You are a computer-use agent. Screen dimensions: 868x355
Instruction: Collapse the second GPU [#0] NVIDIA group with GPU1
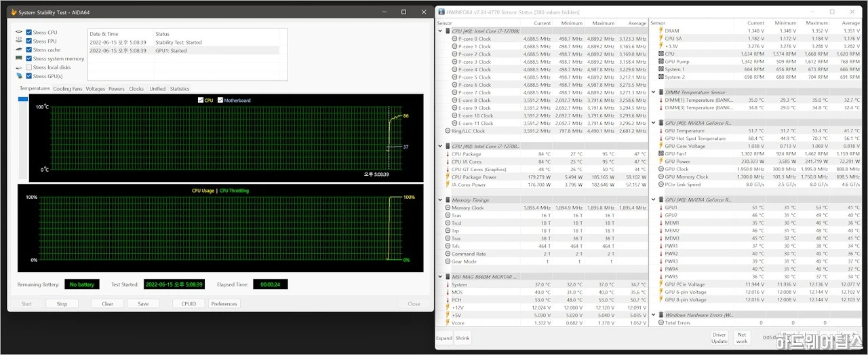coord(654,200)
